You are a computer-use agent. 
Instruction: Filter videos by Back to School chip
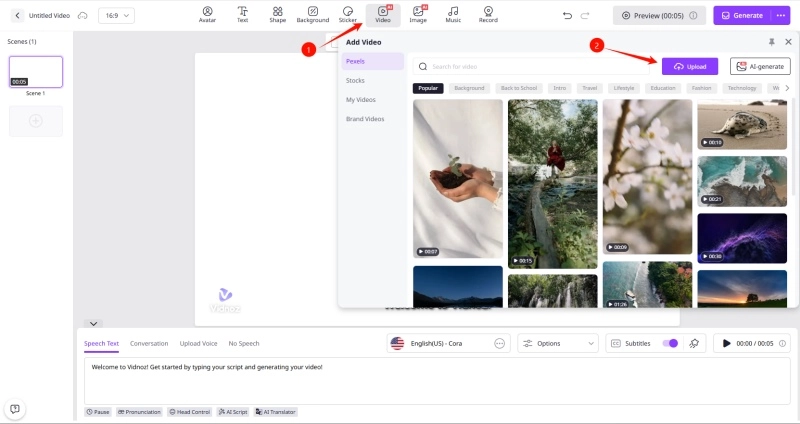(x=519, y=88)
